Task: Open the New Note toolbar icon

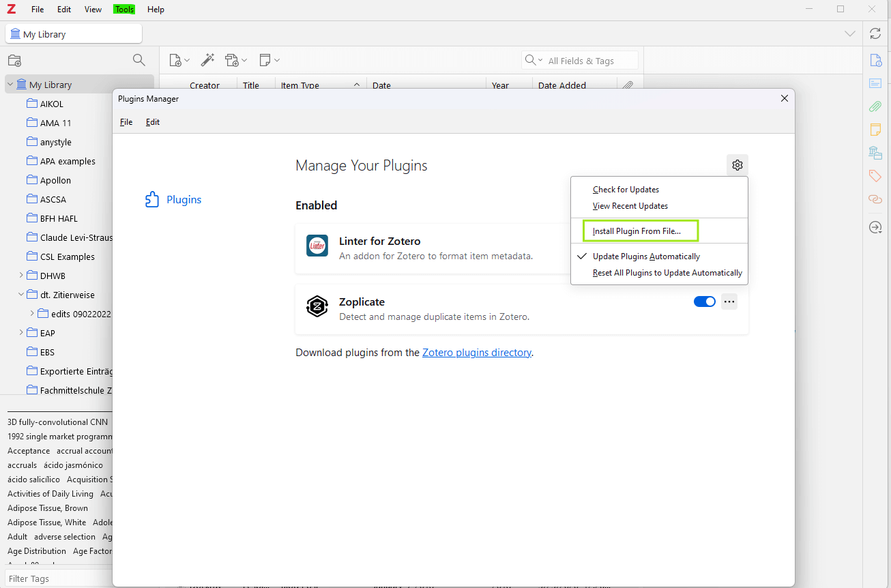Action: (265, 60)
